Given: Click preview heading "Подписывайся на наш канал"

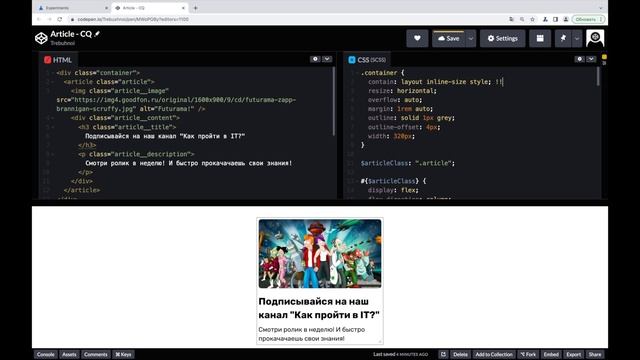Looking at the screenshot, I should click(319, 308).
